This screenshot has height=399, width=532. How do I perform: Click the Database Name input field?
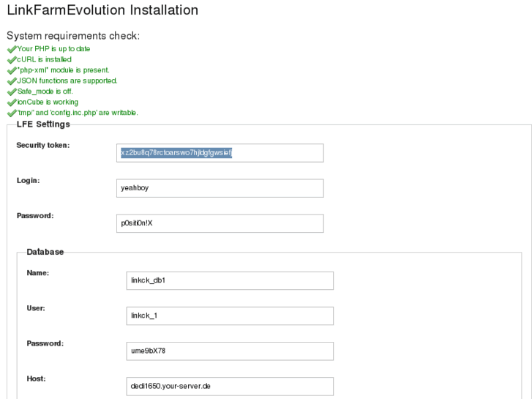click(x=230, y=280)
